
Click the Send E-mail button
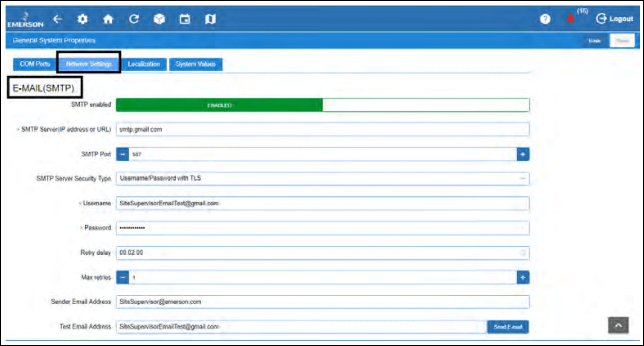pos(508,327)
